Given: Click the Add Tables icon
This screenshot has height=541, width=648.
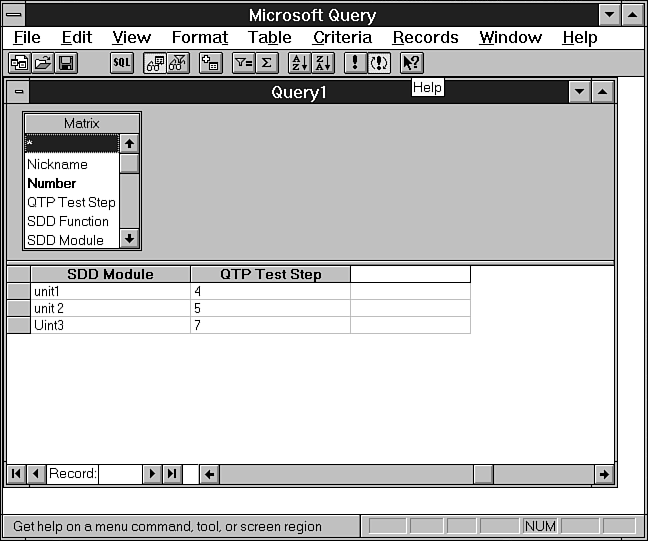Looking at the screenshot, I should [211, 63].
